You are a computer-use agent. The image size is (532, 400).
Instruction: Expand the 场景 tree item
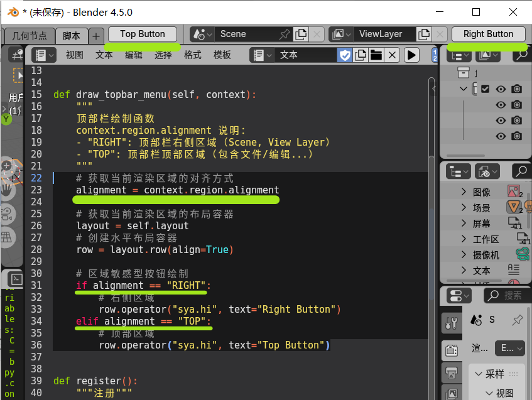(x=464, y=207)
